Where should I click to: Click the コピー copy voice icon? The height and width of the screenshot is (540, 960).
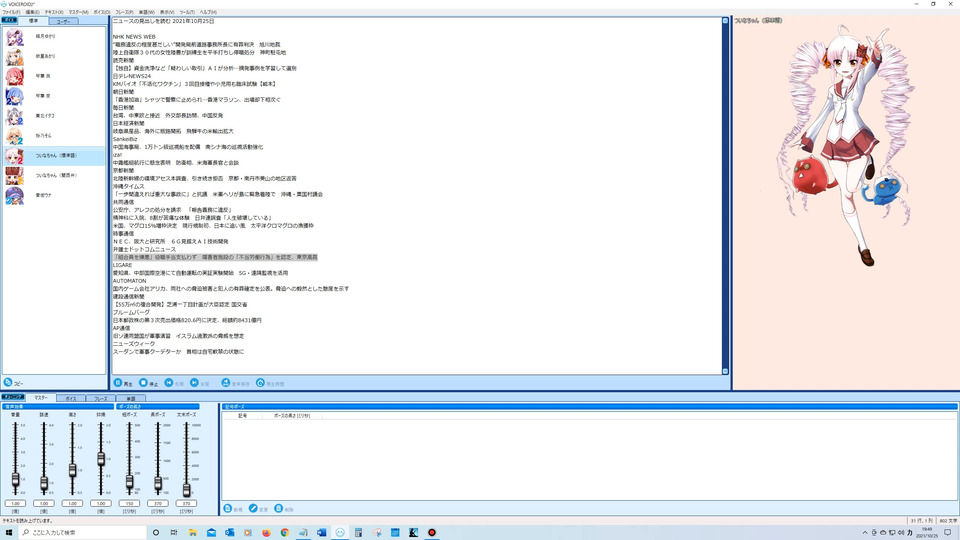point(8,383)
